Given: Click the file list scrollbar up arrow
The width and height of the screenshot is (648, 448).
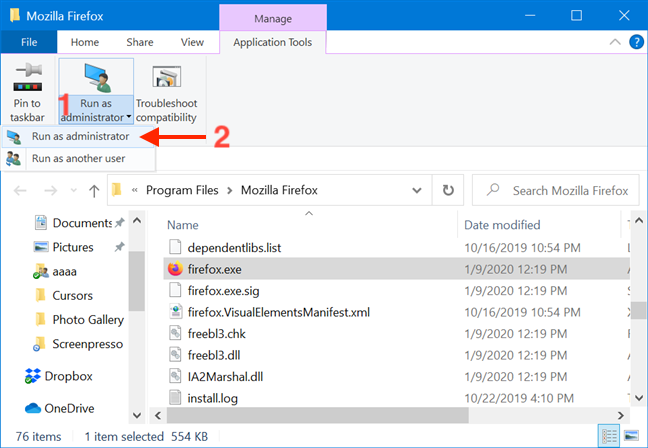Looking at the screenshot, I should tap(639, 221).
